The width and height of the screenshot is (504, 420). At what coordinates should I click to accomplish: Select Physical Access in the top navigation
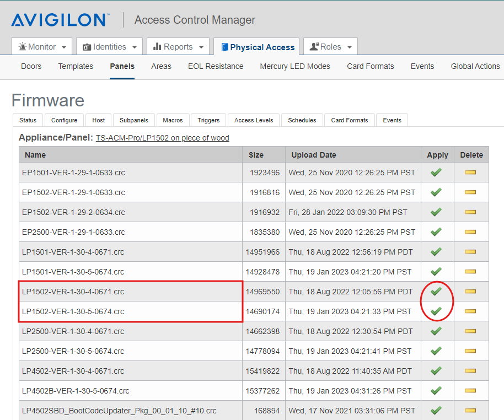coord(256,46)
